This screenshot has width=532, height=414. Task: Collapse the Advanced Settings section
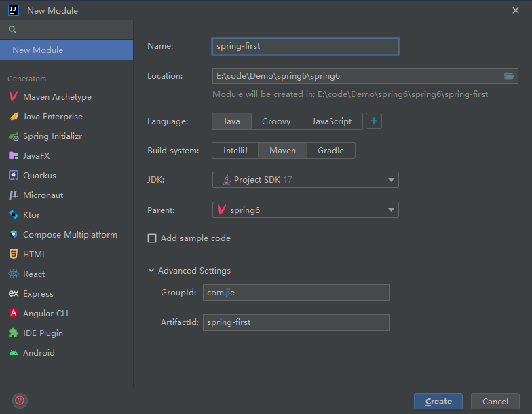click(x=151, y=270)
